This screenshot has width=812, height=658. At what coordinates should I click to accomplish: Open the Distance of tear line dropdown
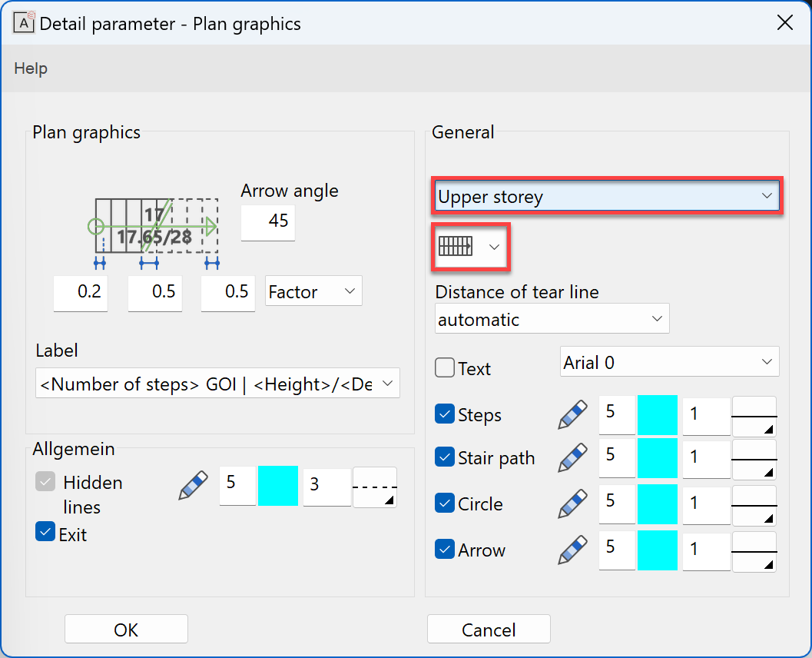(552, 319)
